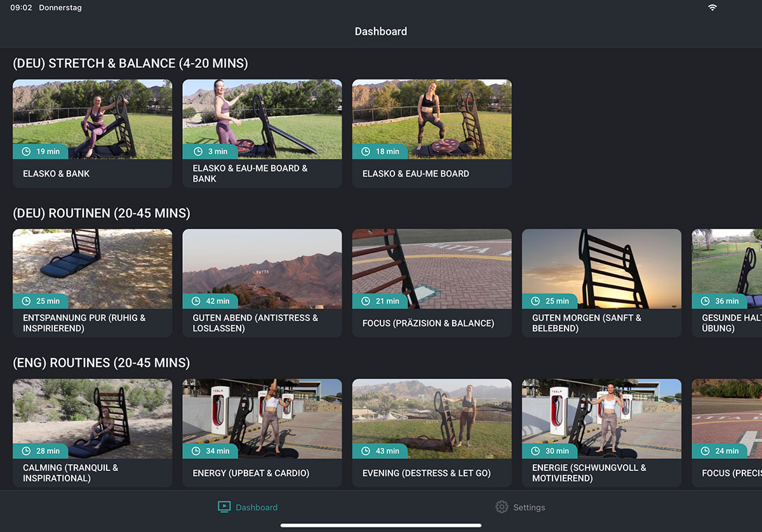Select FOCUS (PRÄZISION & BALANCE) routine

coord(432,283)
